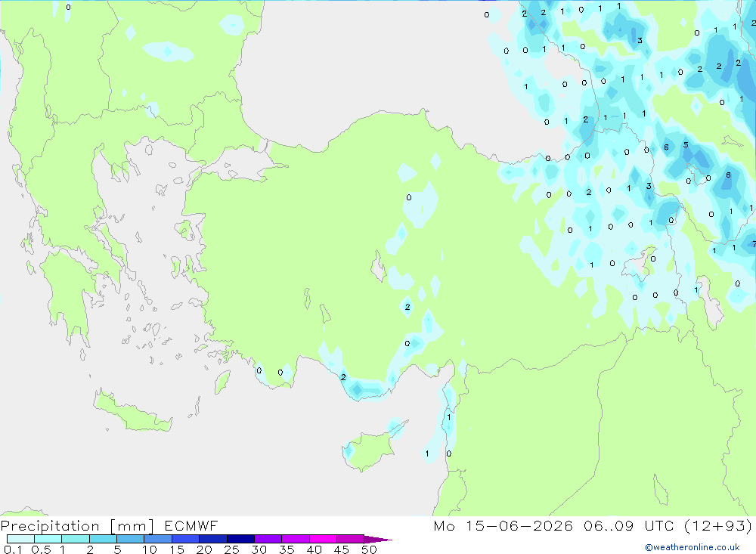Click the 'Precipitation [mm]' title text
The height and width of the screenshot is (554, 756).
(x=77, y=526)
